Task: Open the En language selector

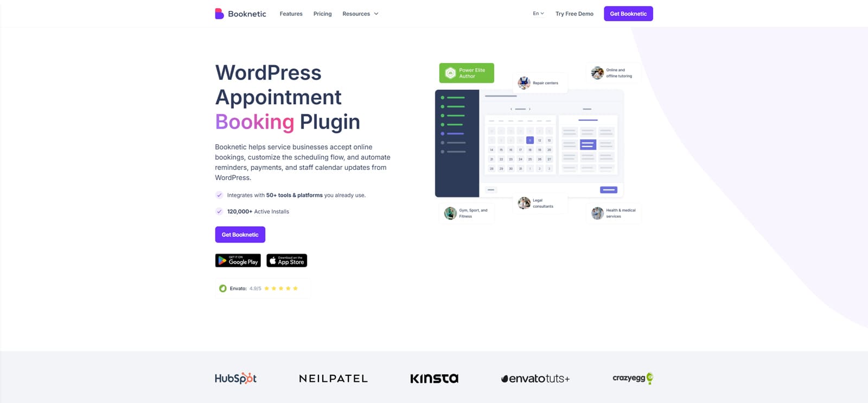Action: (538, 14)
